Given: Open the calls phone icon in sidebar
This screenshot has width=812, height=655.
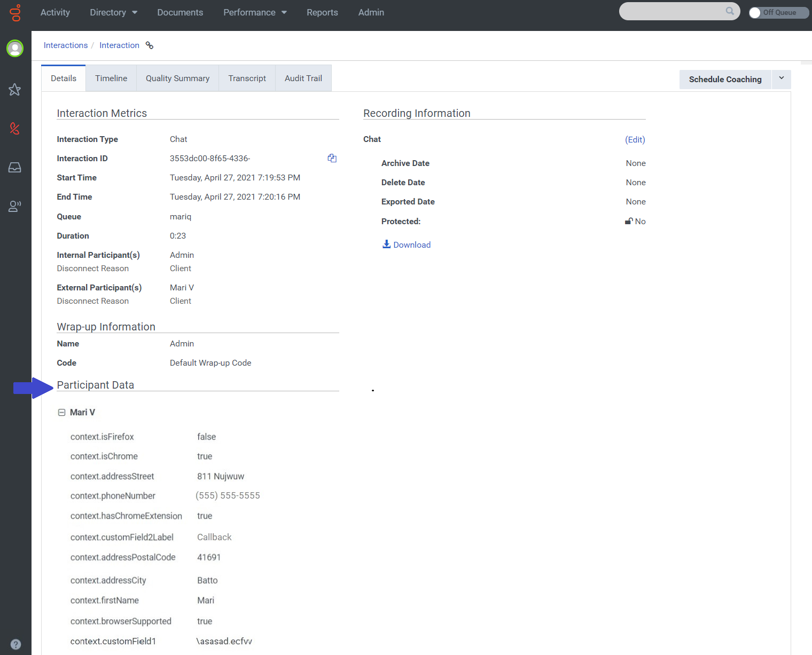Looking at the screenshot, I should tap(15, 128).
